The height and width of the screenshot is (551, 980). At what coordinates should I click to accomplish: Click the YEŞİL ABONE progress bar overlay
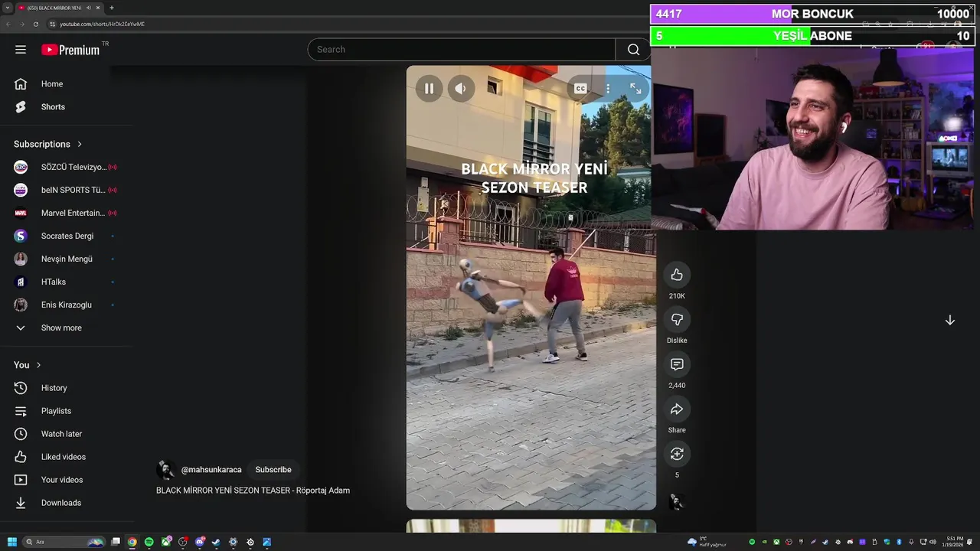coord(812,36)
